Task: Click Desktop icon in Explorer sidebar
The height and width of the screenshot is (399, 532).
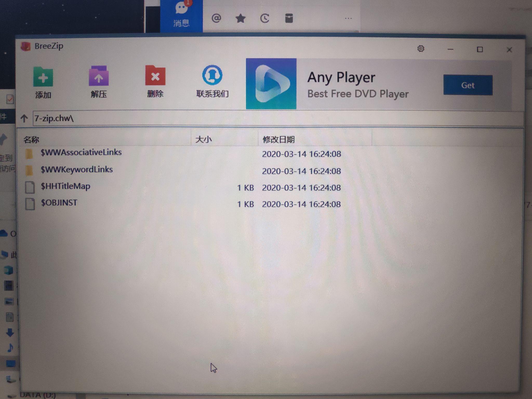Action: [11, 363]
